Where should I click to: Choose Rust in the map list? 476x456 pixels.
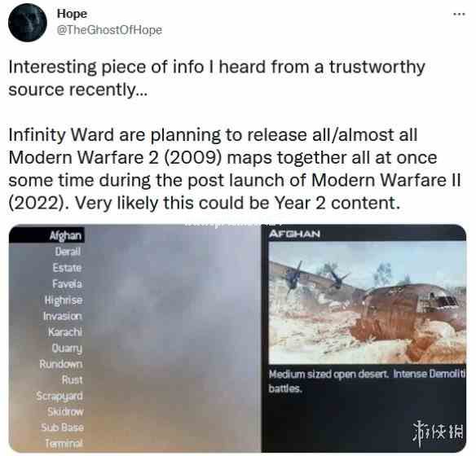[x=73, y=379]
